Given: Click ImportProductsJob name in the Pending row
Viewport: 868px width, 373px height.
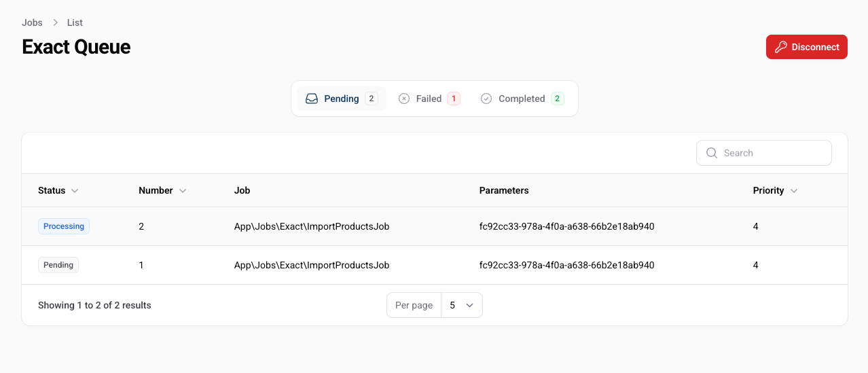Looking at the screenshot, I should (x=312, y=265).
